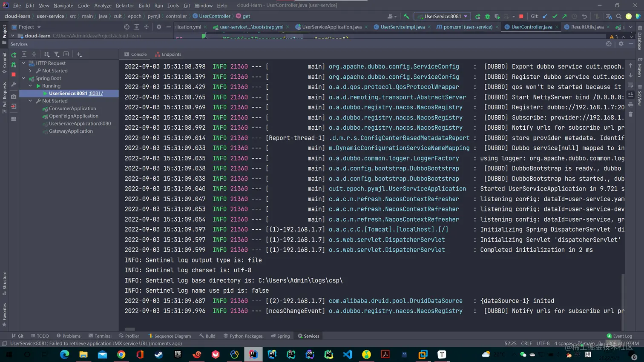Switch to the Endpoints tab
Viewport: 644px width, 362px height.
[x=168, y=54]
